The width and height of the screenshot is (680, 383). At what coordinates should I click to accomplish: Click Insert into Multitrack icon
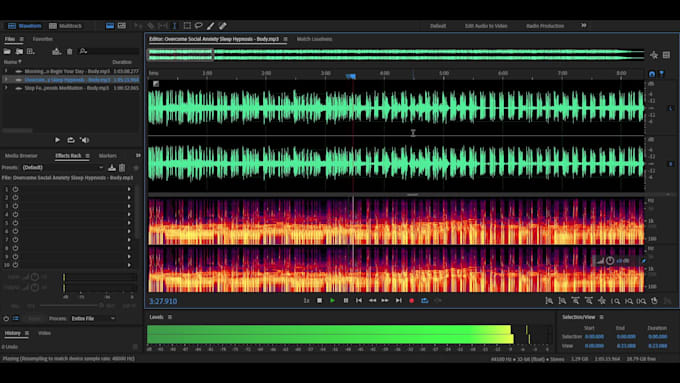[x=56, y=52]
